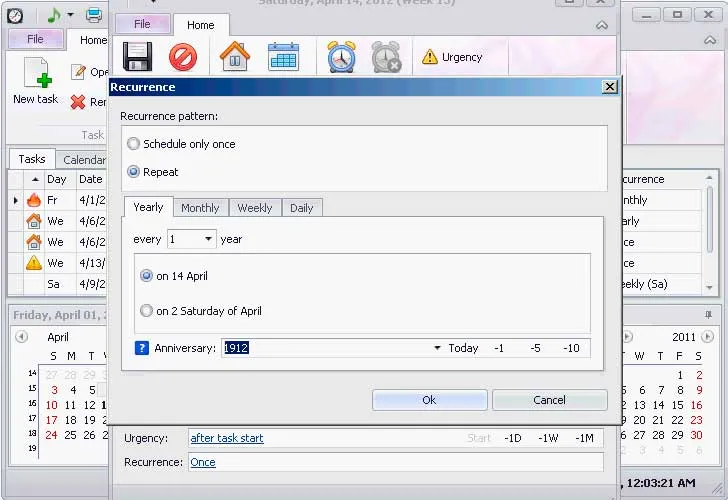Viewport: 728px width, 500px height.
Task: Choose on 2 Saturday of April
Action: 147,311
